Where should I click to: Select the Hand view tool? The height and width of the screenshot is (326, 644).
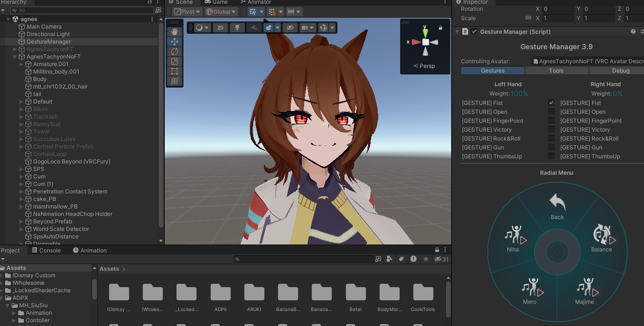pyautogui.click(x=175, y=32)
